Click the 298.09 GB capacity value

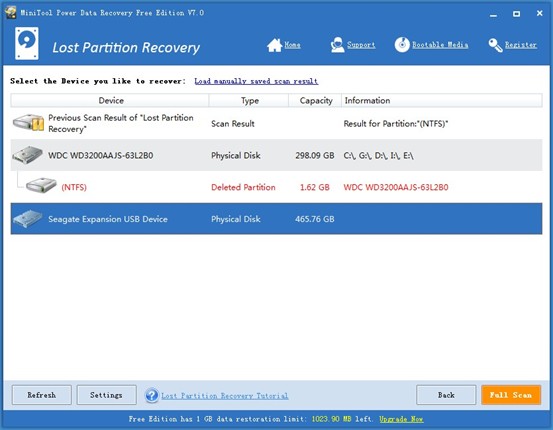pyautogui.click(x=315, y=156)
